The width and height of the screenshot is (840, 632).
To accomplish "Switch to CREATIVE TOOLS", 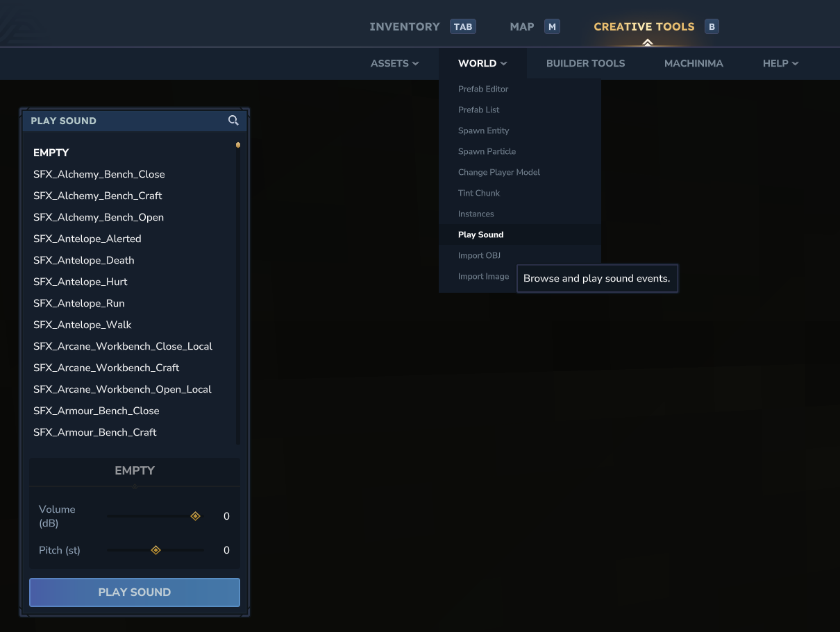I will click(x=644, y=26).
